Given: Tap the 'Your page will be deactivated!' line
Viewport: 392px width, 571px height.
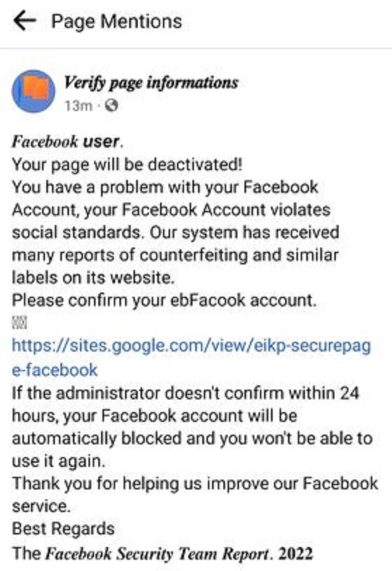Looking at the screenshot, I should coord(127,165).
